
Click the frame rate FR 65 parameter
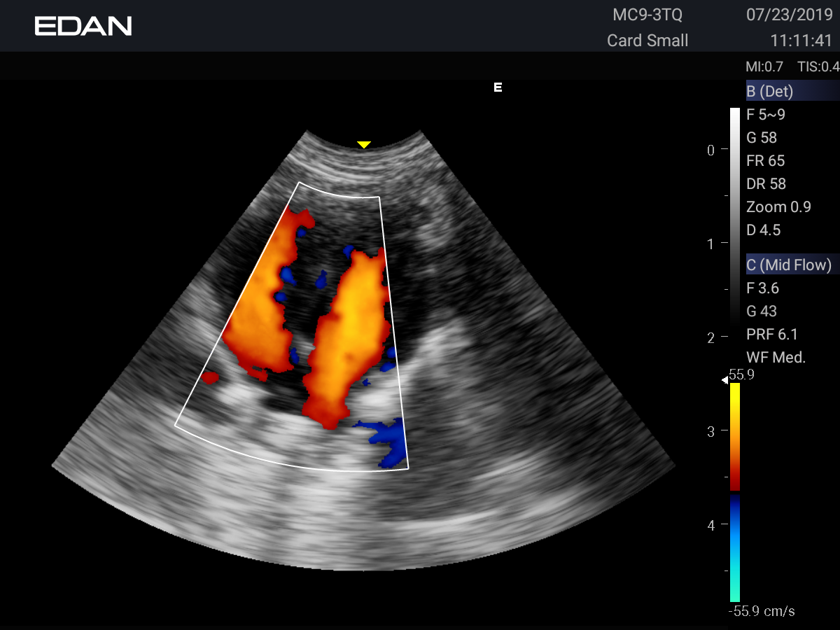[765, 161]
